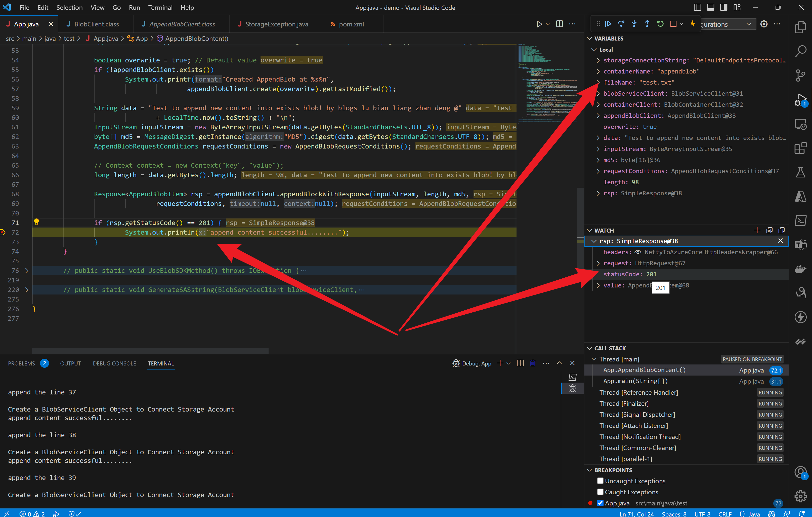Image resolution: width=812 pixels, height=517 pixels.
Task: Enable Caught Exceptions breakpoint
Action: tap(600, 492)
